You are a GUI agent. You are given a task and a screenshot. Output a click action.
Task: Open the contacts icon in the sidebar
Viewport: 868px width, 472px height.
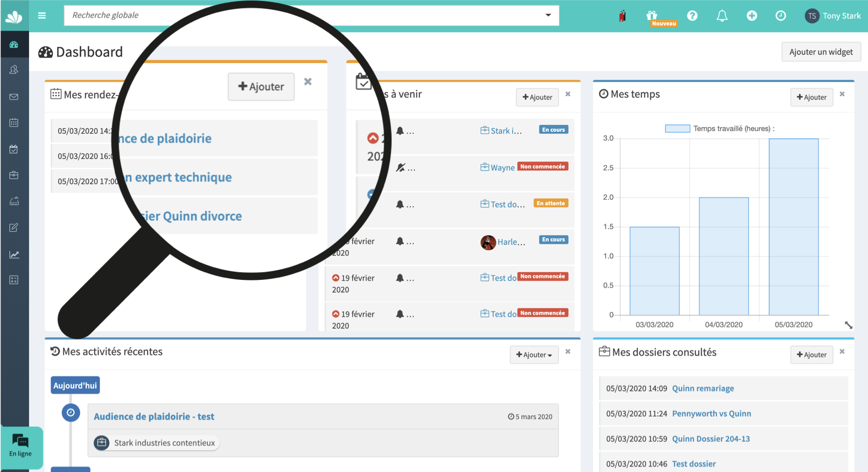14,69
